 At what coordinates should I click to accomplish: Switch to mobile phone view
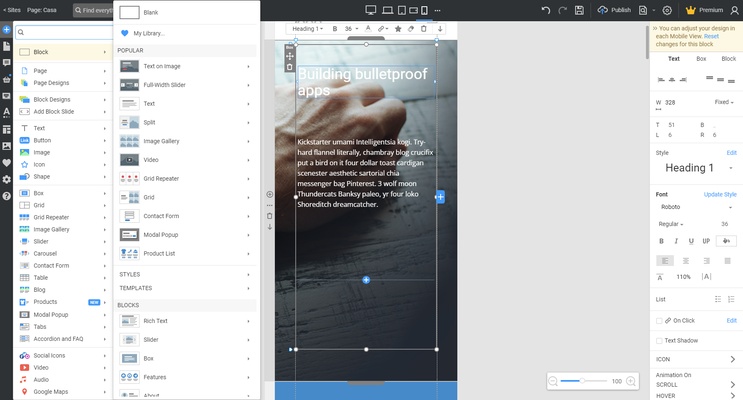[x=424, y=10]
